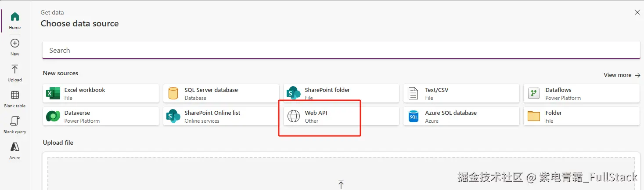Click the Get data header text
The image size is (644, 190).
click(52, 12)
